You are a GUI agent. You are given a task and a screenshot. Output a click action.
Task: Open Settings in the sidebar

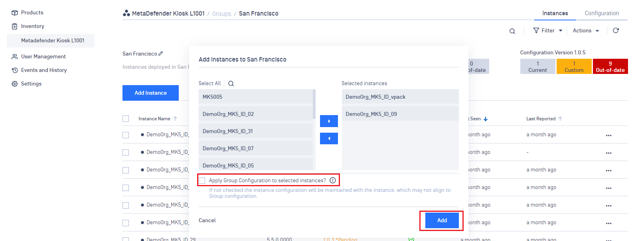pos(31,84)
